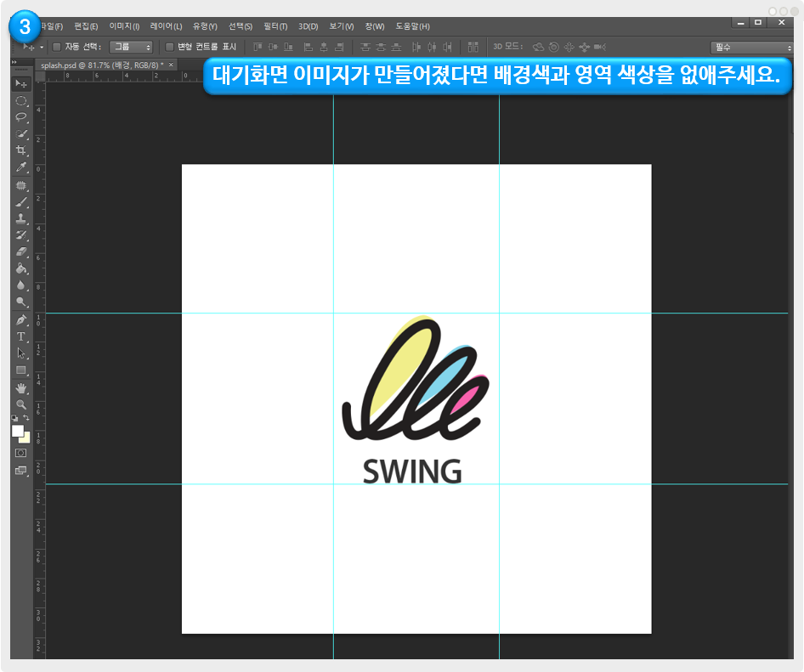
Task: Check the 변형 컨트롤 표시 option
Action: pyautogui.click(x=169, y=47)
